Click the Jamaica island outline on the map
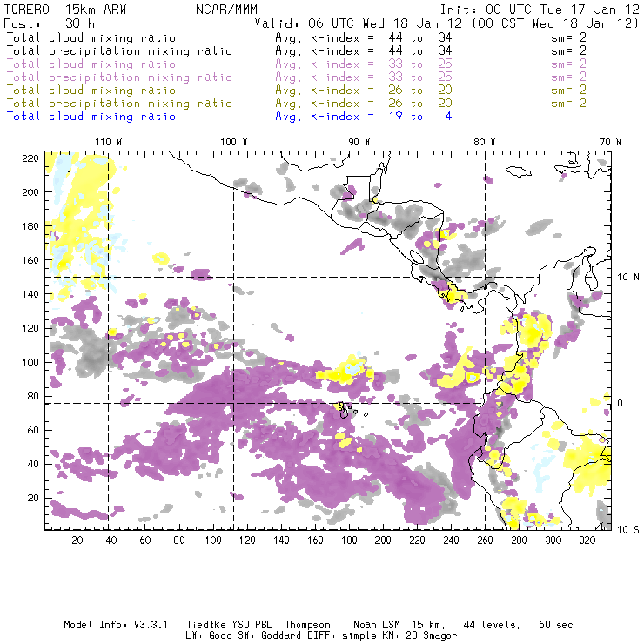The image size is (644, 644). [x=519, y=171]
